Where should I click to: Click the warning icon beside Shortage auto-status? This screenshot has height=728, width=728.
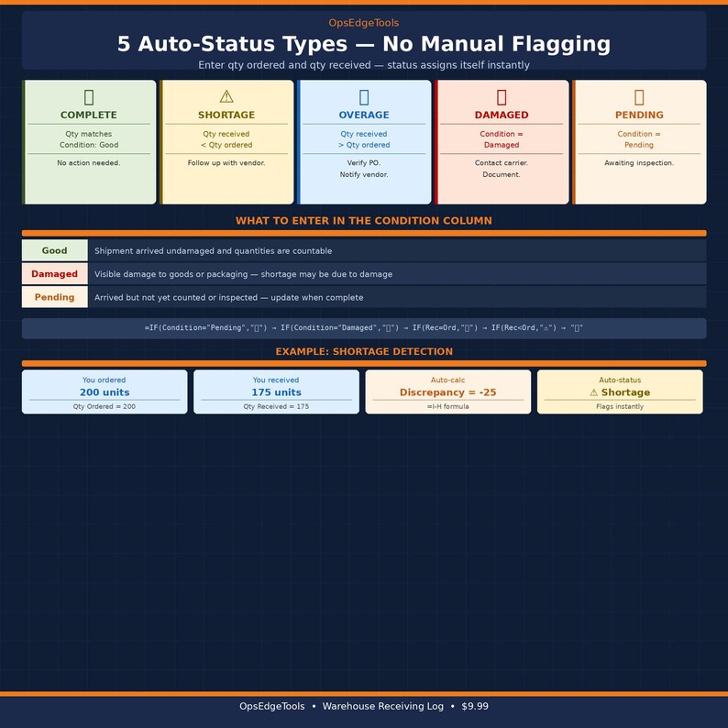pos(593,392)
